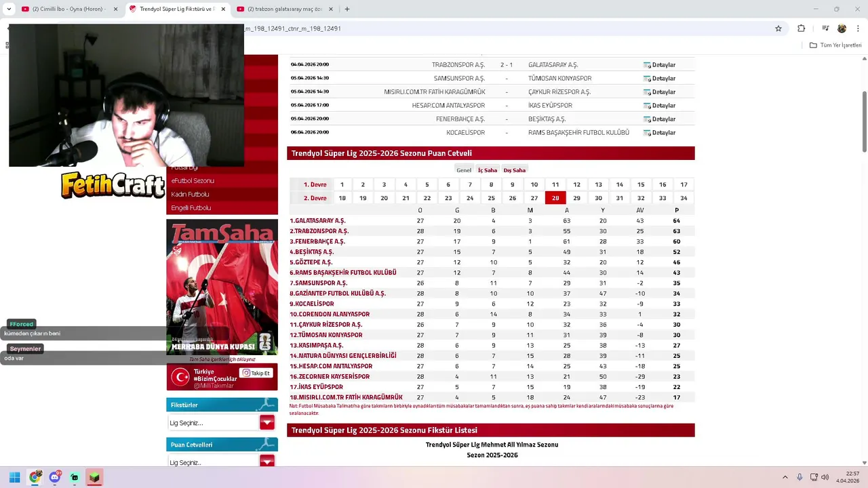Click the Fikstürler Lig Seçiniz field
Image resolution: width=868 pixels, height=488 pixels.
point(214,422)
